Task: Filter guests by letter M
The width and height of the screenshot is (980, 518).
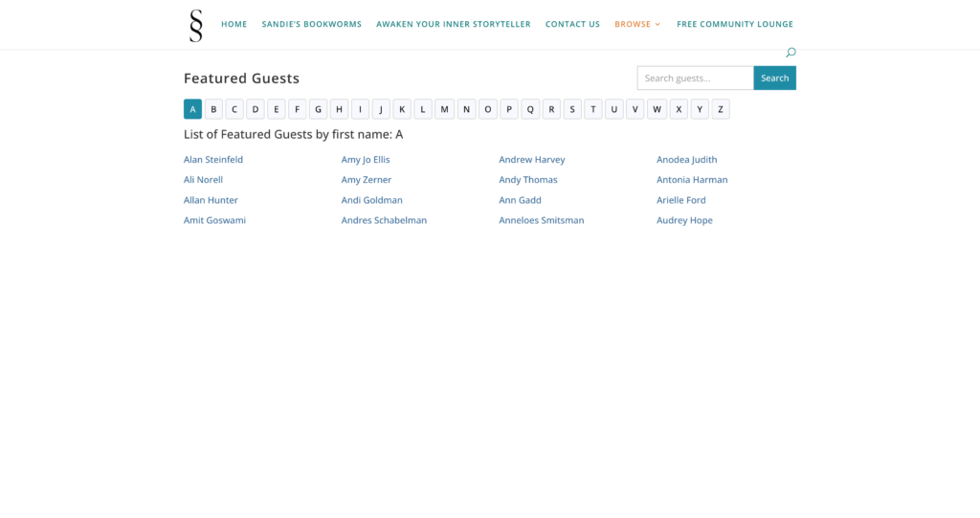Action: (x=444, y=109)
